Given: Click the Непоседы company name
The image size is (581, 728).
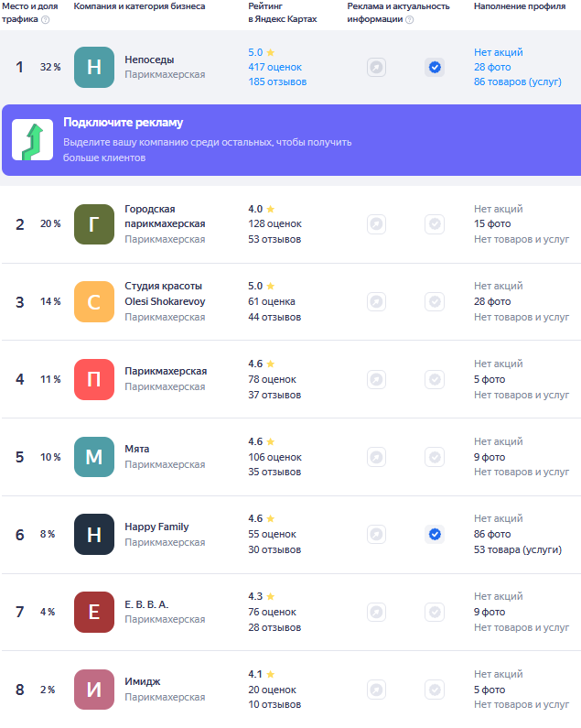Looking at the screenshot, I should point(149,60).
